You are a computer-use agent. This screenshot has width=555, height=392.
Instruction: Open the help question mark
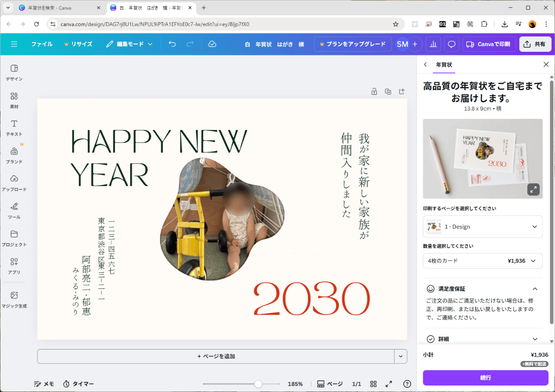point(407,384)
